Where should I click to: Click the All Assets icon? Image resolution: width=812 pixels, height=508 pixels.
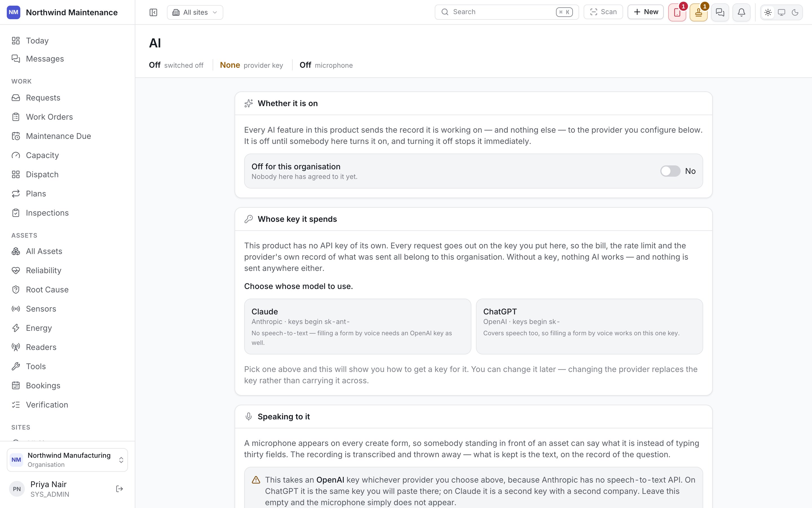pyautogui.click(x=16, y=251)
